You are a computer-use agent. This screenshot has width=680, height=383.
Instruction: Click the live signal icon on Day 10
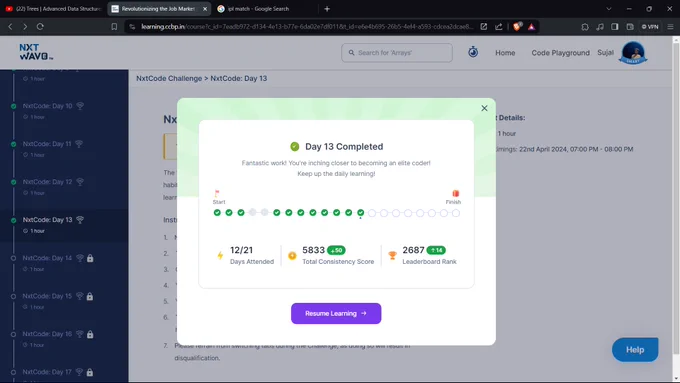tap(80, 106)
